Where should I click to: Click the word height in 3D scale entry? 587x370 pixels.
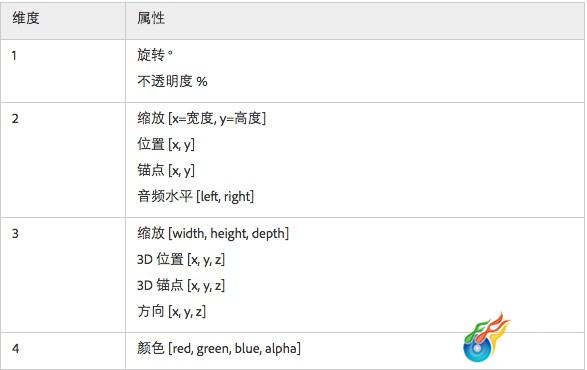[229, 233]
